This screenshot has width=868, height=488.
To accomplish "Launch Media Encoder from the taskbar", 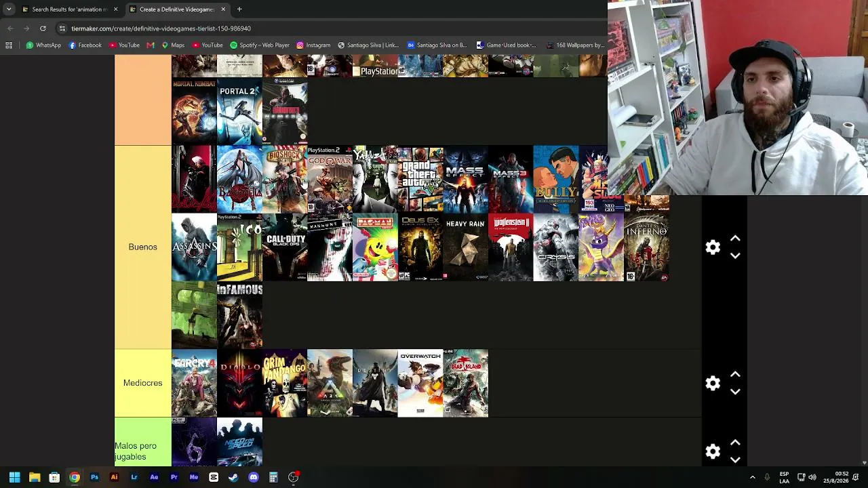I will [194, 477].
